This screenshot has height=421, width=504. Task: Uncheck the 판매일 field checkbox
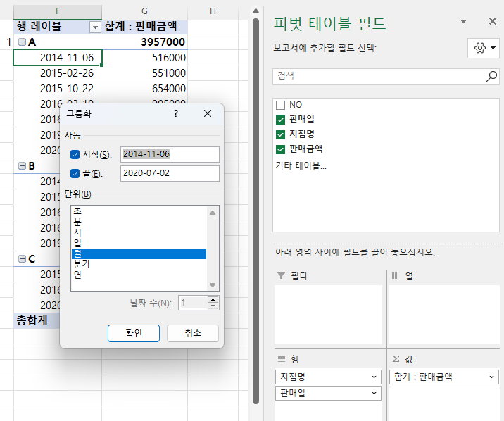pos(280,120)
